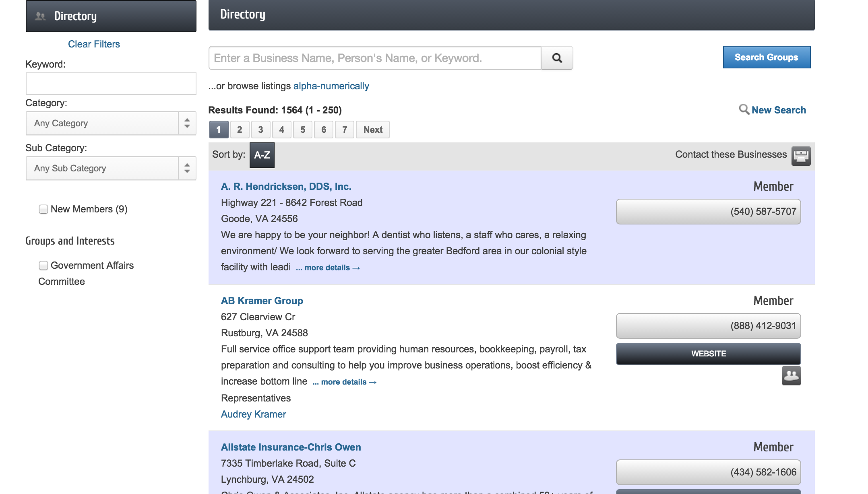Focus the Keyword input field in sidebar
The image size is (868, 494).
(111, 84)
